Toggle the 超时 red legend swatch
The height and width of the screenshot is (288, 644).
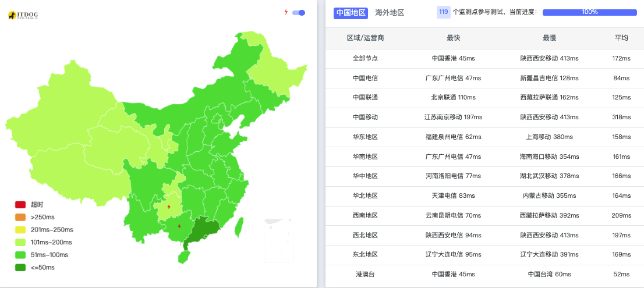click(x=20, y=205)
